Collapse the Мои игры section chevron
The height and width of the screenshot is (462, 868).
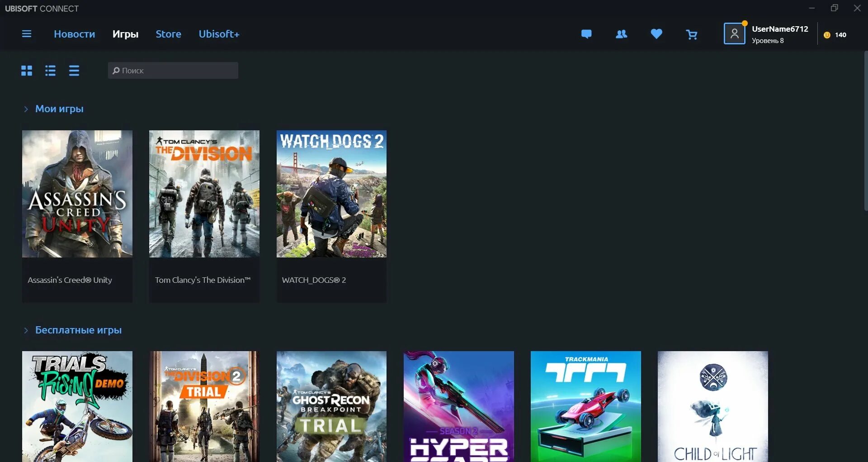26,109
